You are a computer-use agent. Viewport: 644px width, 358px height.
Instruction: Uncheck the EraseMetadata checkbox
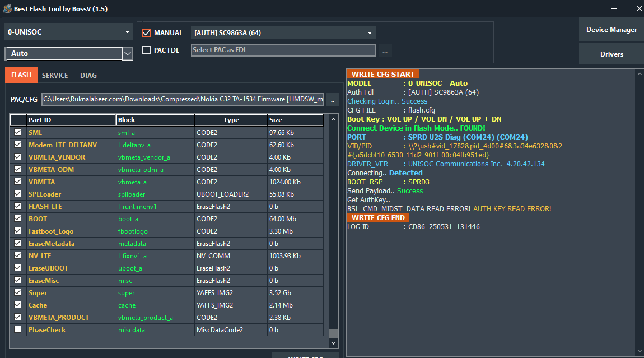coord(17,243)
